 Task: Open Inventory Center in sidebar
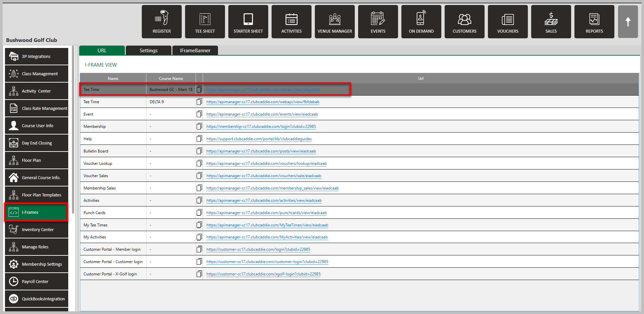click(x=37, y=229)
